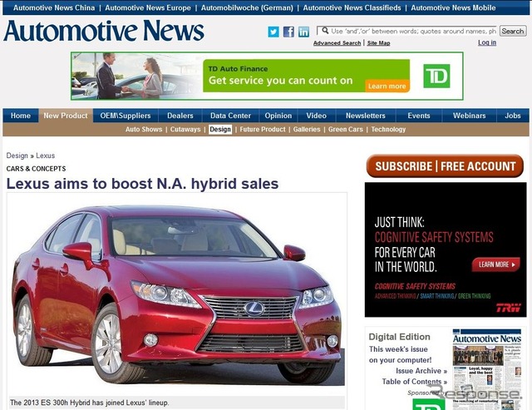Image resolution: width=532 pixels, height=410 pixels.
Task: Click the Digital Edition heading
Action: pyautogui.click(x=399, y=337)
